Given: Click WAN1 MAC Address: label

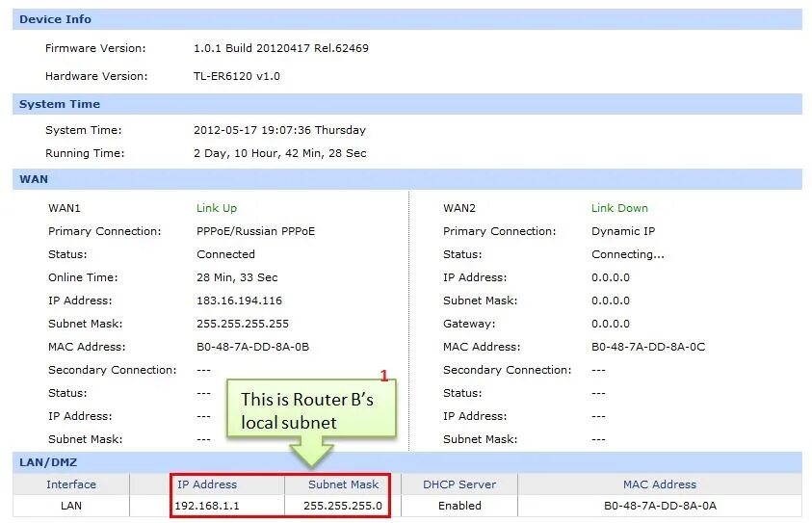Looking at the screenshot, I should point(87,347).
